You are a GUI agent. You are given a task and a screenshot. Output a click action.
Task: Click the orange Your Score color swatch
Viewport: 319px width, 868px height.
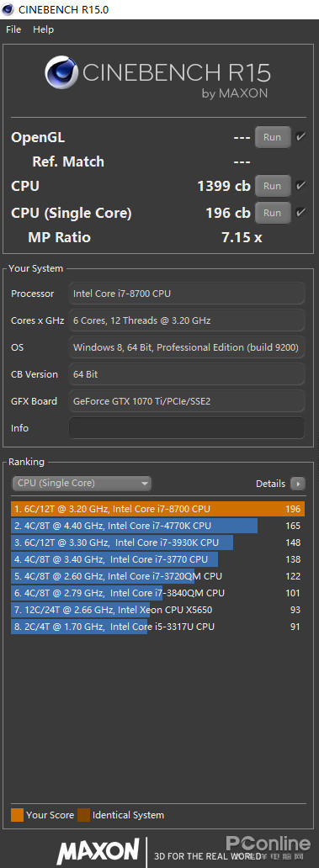tap(17, 815)
